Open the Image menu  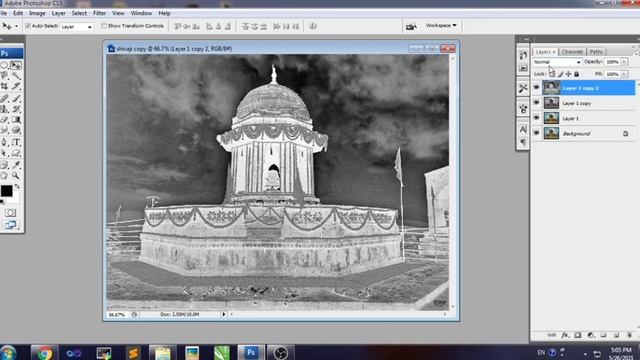click(37, 13)
